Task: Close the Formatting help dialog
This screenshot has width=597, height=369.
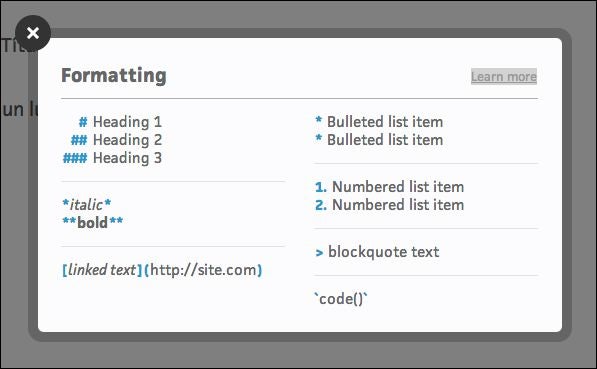Action: [x=33, y=33]
